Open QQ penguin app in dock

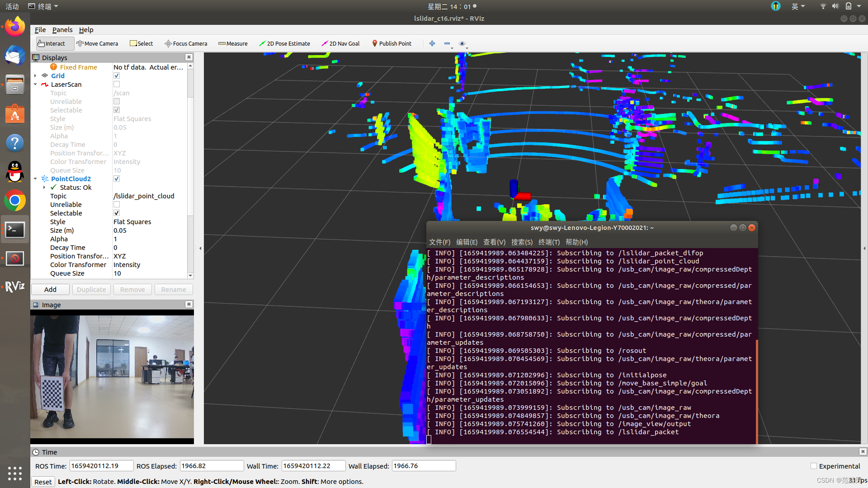pyautogui.click(x=15, y=172)
